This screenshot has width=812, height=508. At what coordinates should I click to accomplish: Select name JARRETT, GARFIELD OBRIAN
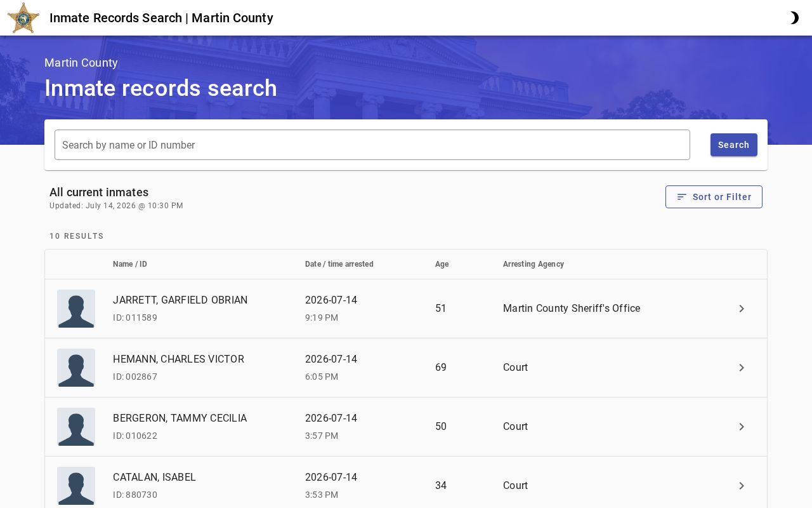[x=180, y=300]
